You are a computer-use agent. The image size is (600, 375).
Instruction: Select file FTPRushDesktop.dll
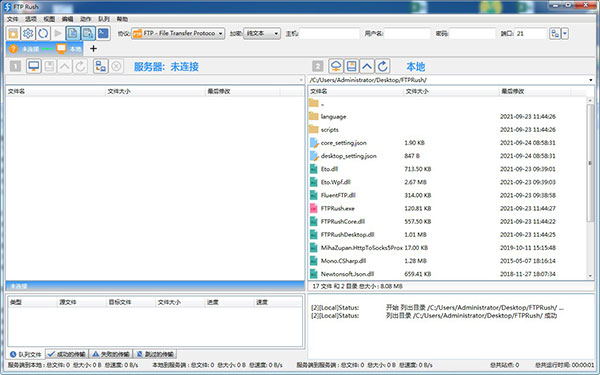pos(447,235)
